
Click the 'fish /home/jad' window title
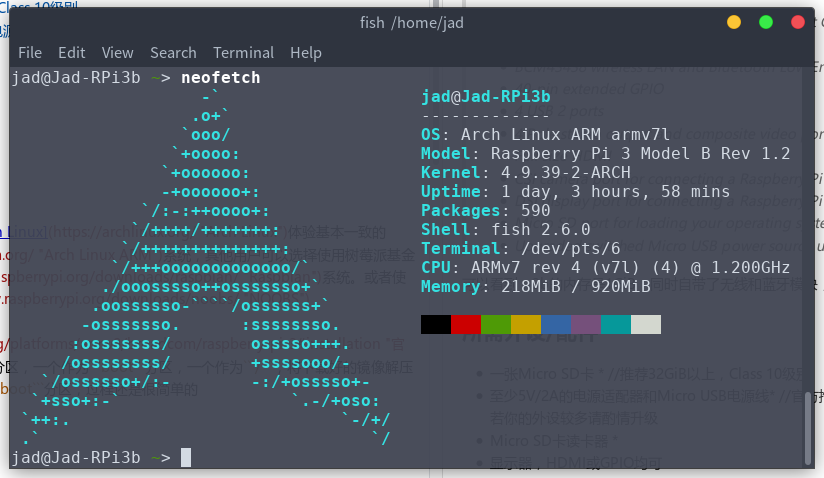pyautogui.click(x=411, y=23)
